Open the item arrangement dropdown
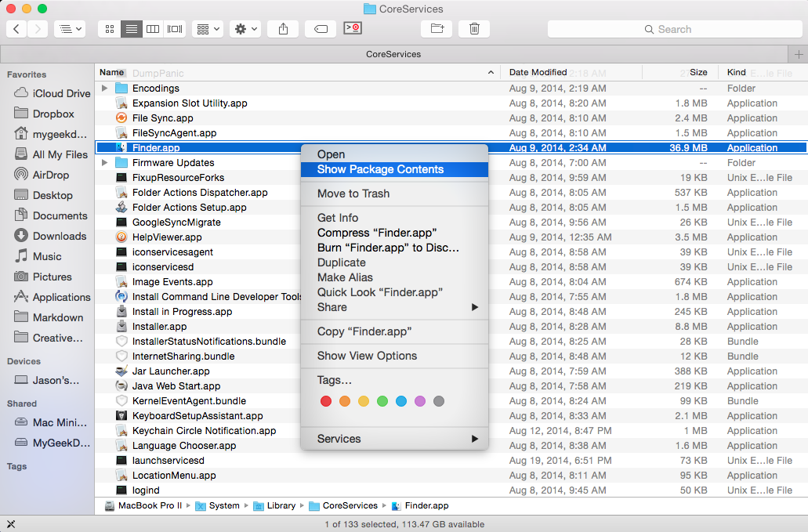 [x=208, y=29]
